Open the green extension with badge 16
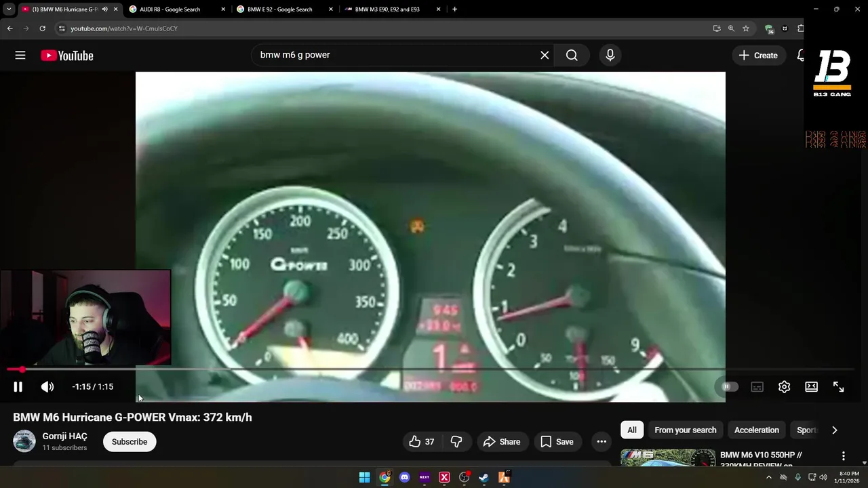 pyautogui.click(x=769, y=29)
